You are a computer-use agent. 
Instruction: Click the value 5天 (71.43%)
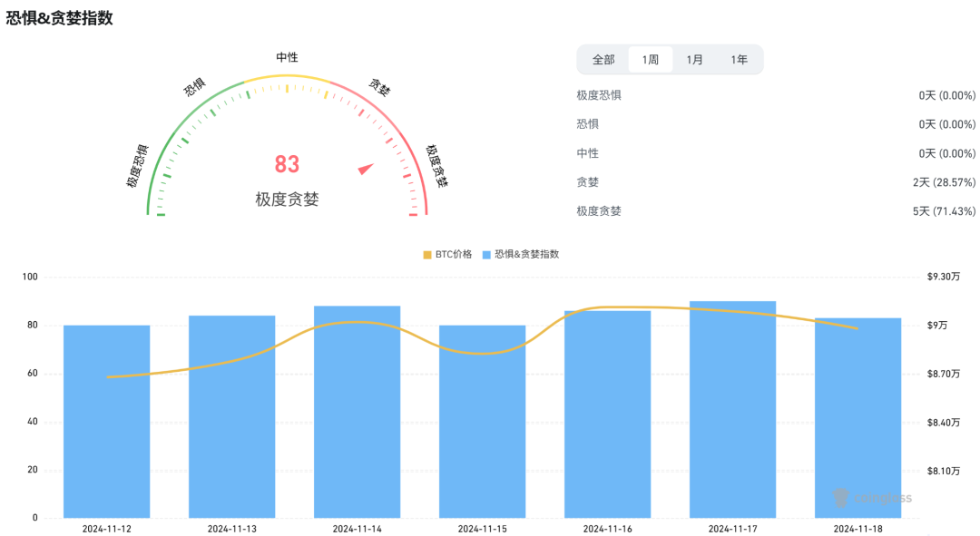[944, 211]
